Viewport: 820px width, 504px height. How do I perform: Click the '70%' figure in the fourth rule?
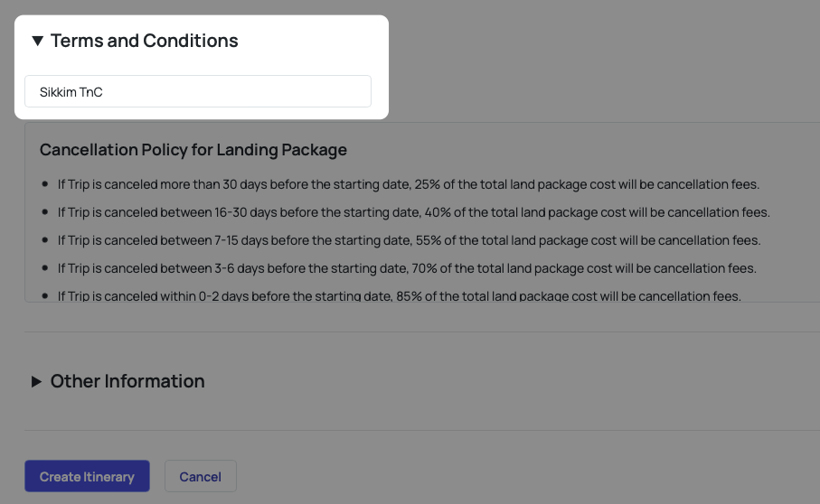pos(425,268)
